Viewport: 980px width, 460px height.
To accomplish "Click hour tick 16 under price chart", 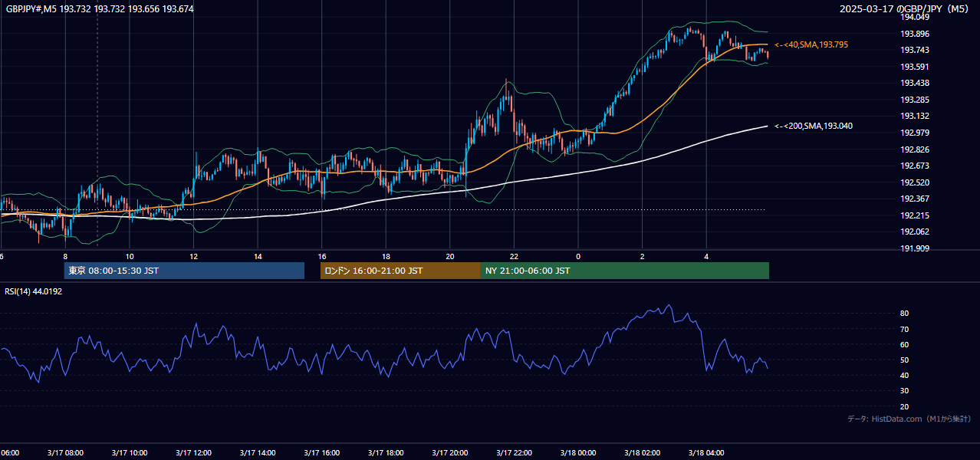I will 322,257.
